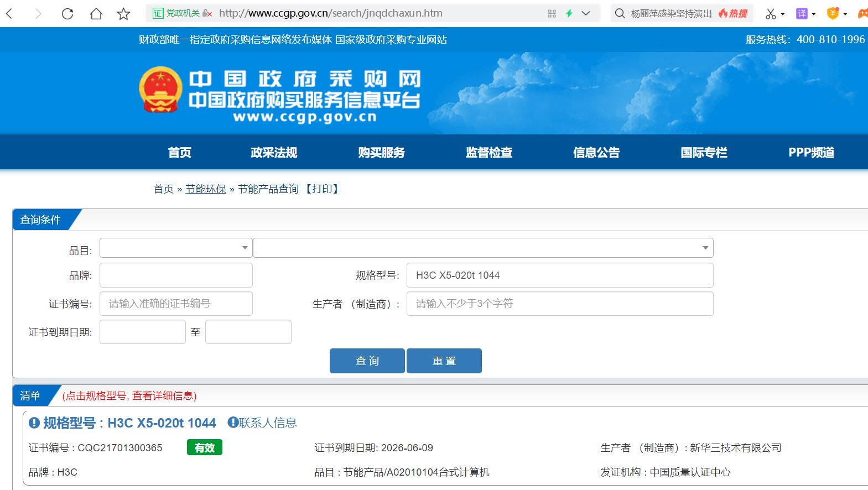
Task: Click the 查询 search button
Action: 367,361
